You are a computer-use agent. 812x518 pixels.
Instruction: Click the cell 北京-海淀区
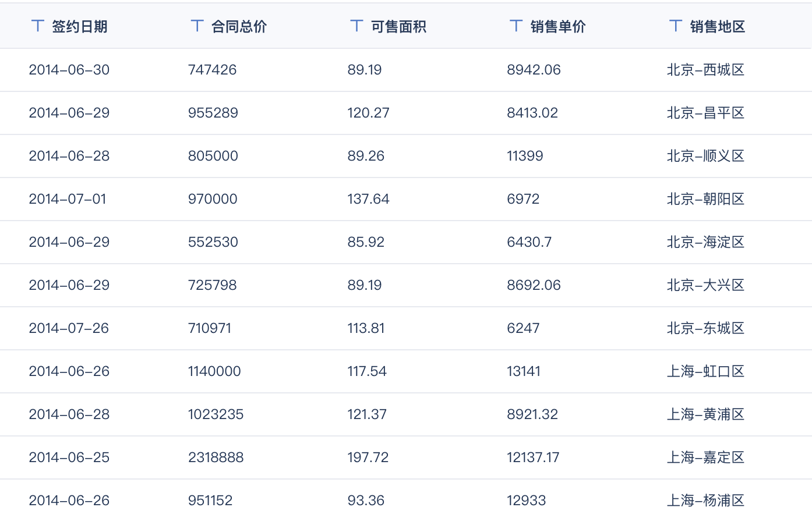click(705, 242)
